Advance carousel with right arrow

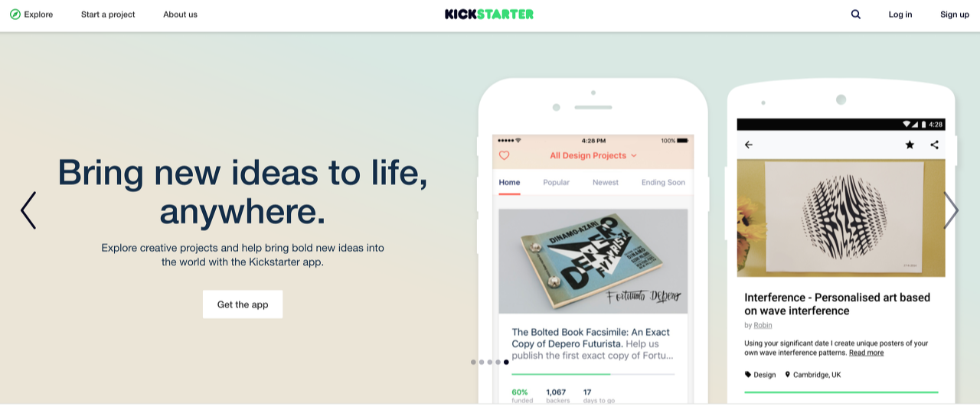coord(951,210)
